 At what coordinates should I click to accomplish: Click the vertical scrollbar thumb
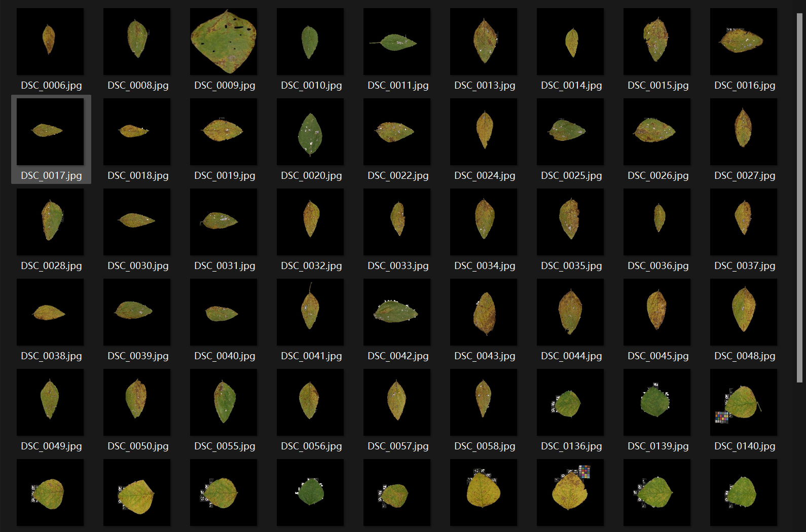799,198
